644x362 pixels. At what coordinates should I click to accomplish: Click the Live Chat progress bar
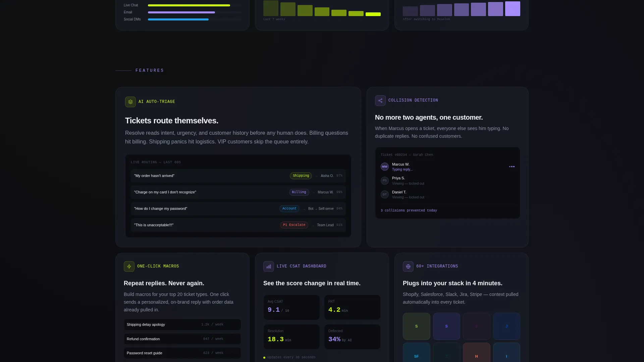pyautogui.click(x=195, y=5)
